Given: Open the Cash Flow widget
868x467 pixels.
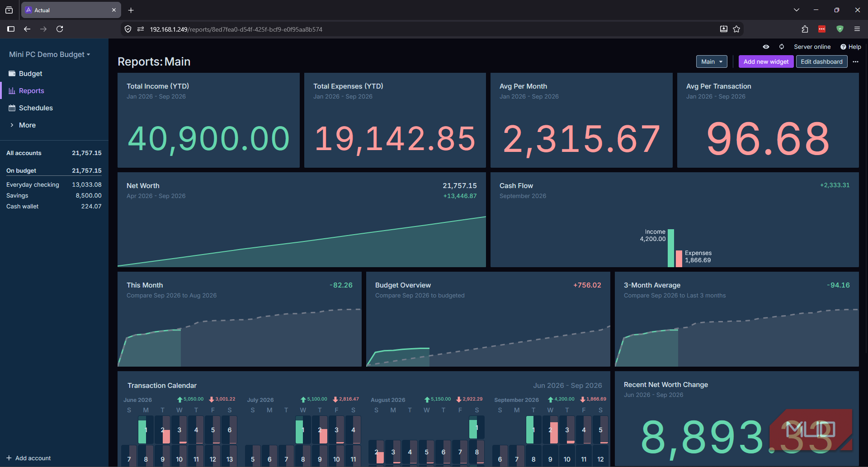Looking at the screenshot, I should pos(675,220).
